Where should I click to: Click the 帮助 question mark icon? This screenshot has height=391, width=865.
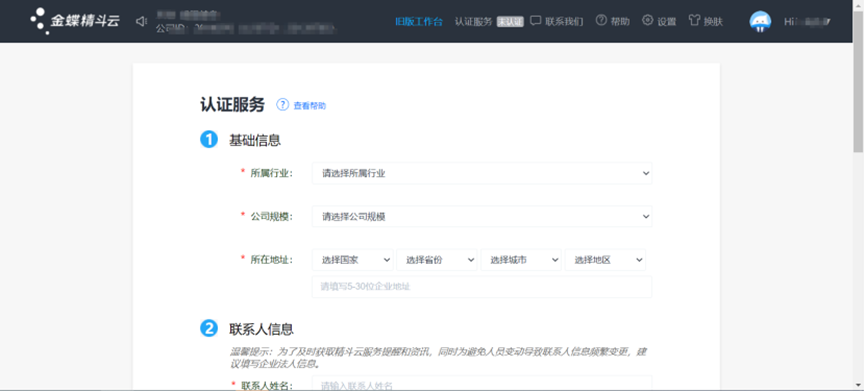click(x=601, y=20)
